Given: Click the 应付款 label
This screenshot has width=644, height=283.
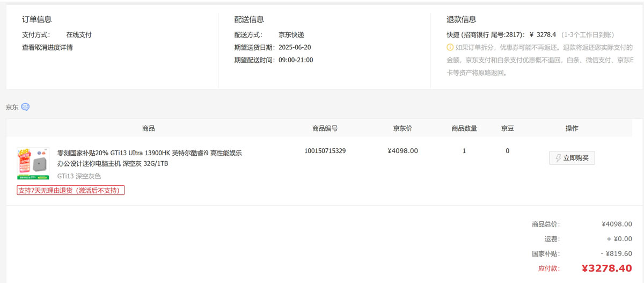Looking at the screenshot, I should point(548,268).
